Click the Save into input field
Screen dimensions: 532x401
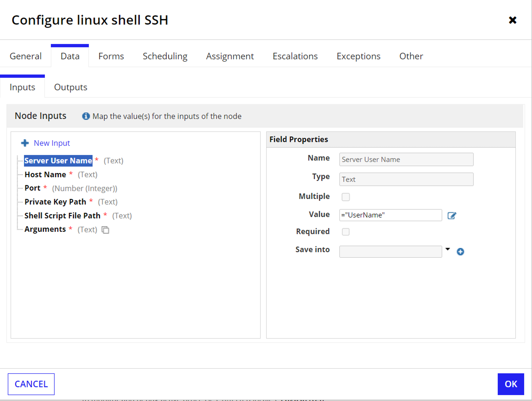point(390,252)
